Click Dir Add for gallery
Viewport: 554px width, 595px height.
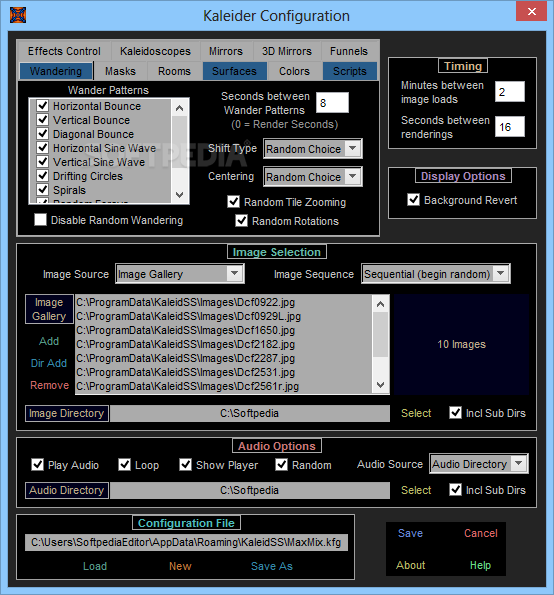tap(49, 363)
